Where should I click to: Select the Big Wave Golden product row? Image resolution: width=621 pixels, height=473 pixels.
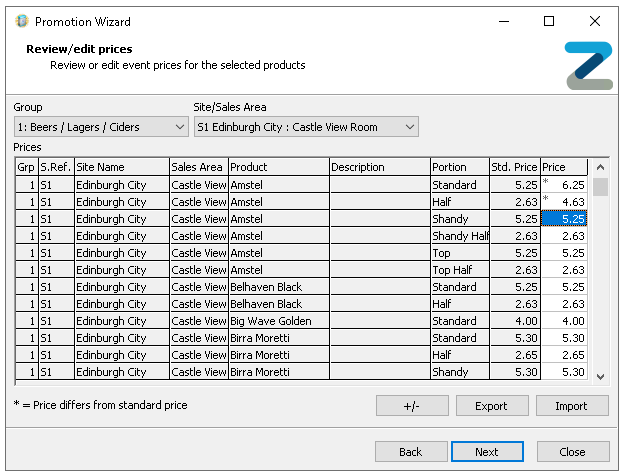point(278,321)
